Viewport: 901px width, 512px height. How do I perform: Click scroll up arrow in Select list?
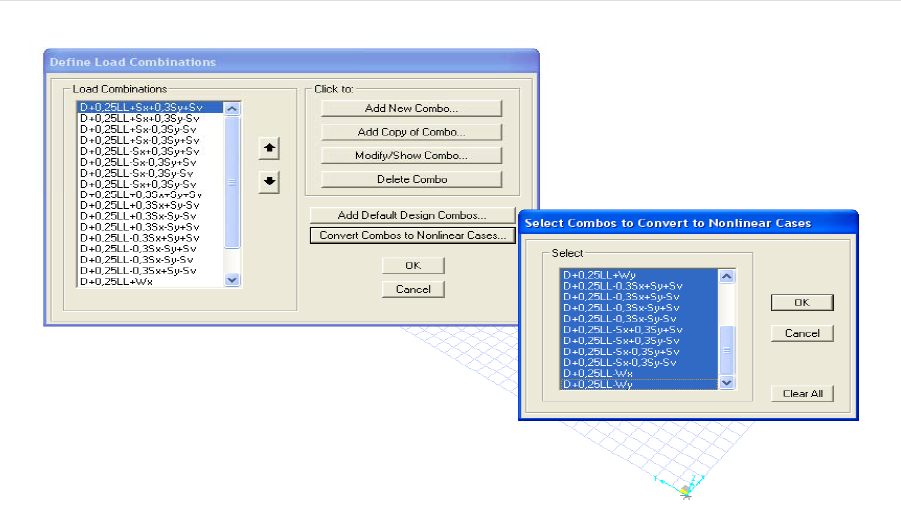coord(726,276)
